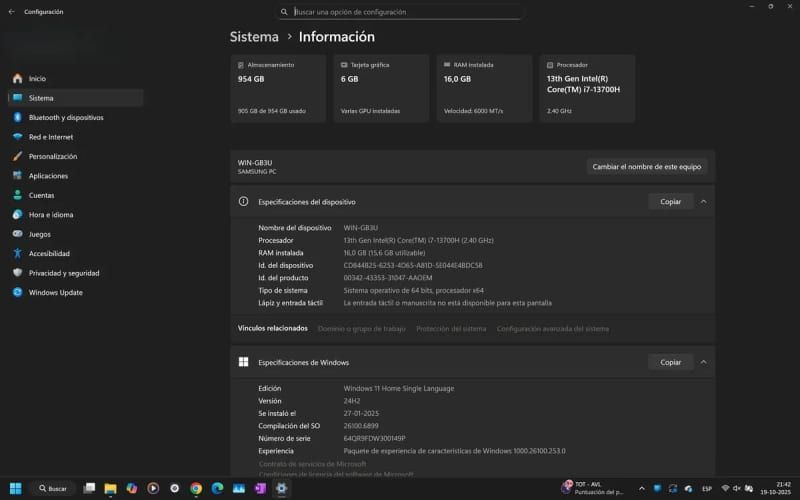Open the Protección del sistema link

[x=451, y=329]
